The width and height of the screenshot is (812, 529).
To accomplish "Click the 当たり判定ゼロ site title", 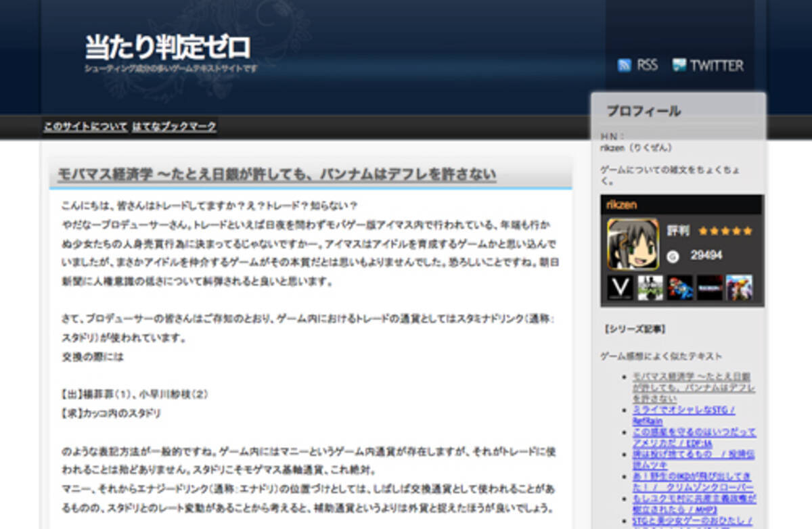I will tap(167, 47).
